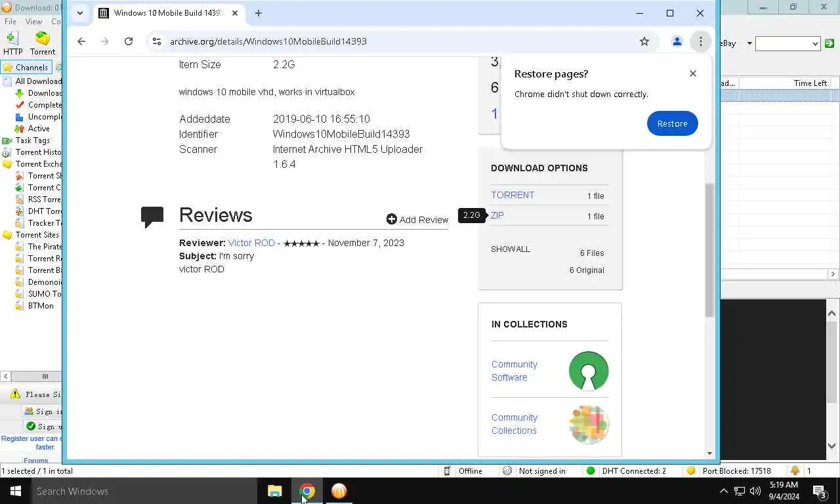The width and height of the screenshot is (840, 504).
Task: Dismiss the Restore pages popup with X
Action: pos(693,73)
